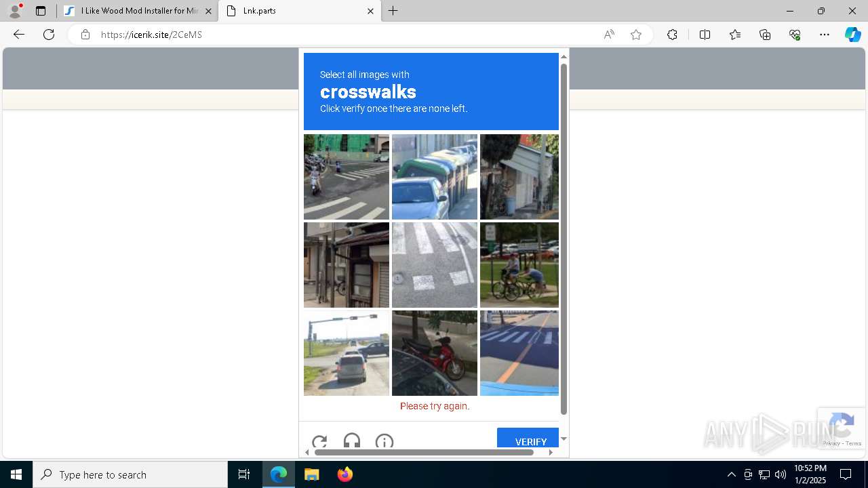Open Collections icon
The image size is (868, 488).
pyautogui.click(x=765, y=35)
